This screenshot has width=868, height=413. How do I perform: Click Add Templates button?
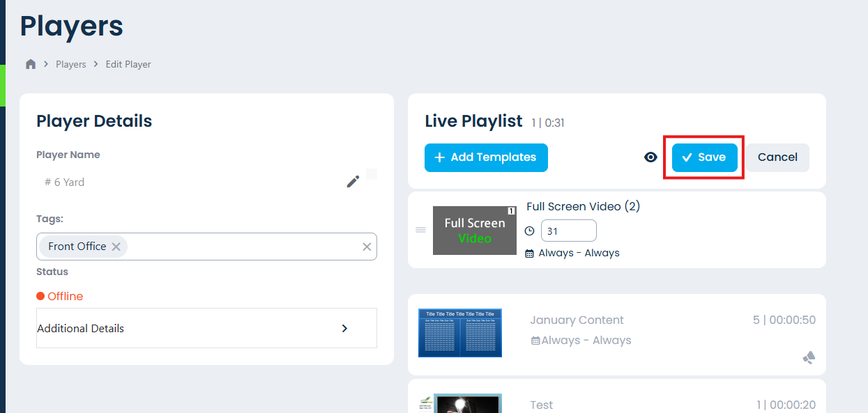pos(486,157)
